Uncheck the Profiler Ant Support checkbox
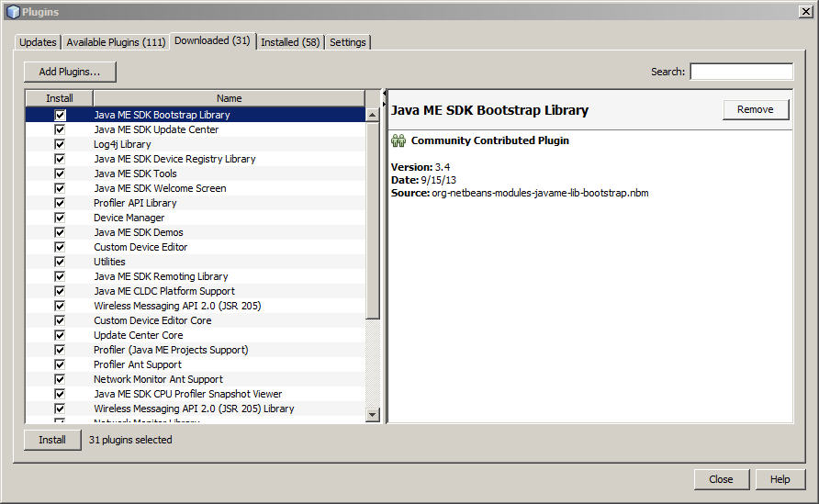 [x=60, y=364]
